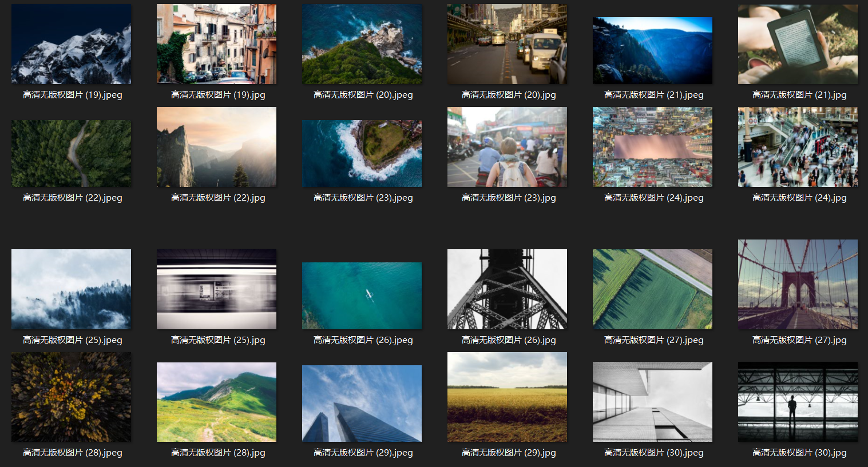Select the label 高清无版权图片 (28).jpg
The height and width of the screenshot is (467, 868).
click(x=218, y=453)
